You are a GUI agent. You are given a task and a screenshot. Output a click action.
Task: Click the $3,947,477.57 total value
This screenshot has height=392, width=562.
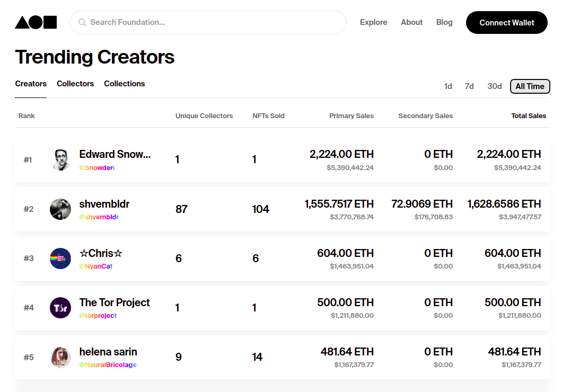[520, 217]
